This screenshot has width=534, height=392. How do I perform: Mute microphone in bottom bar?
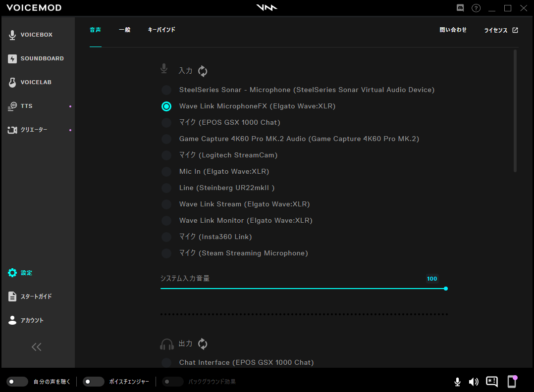coord(457,382)
